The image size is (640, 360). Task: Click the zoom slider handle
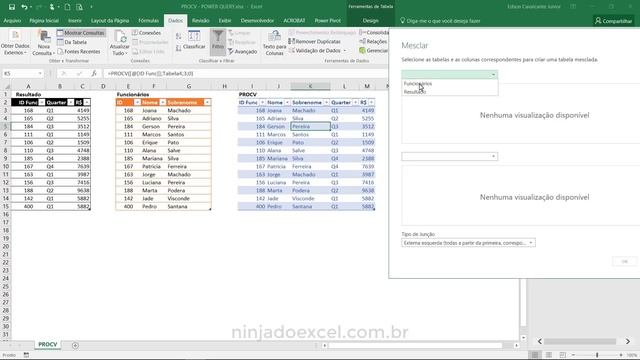tap(597, 355)
